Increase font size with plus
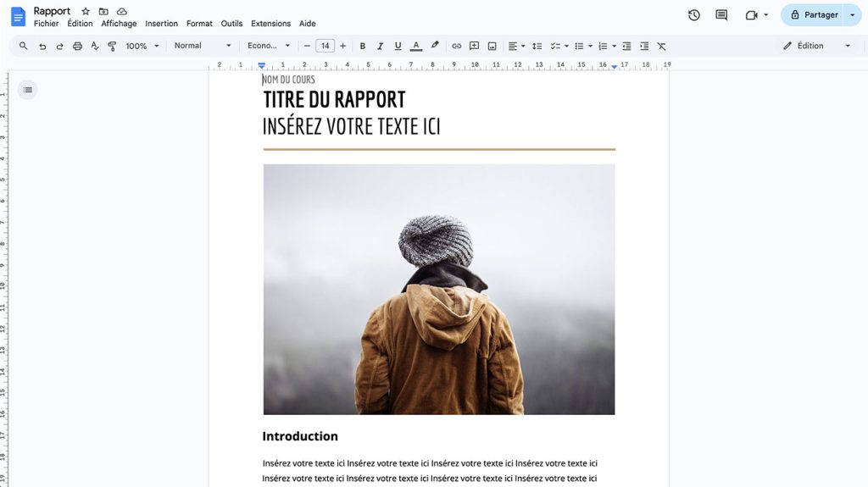This screenshot has width=868, height=487. (342, 46)
